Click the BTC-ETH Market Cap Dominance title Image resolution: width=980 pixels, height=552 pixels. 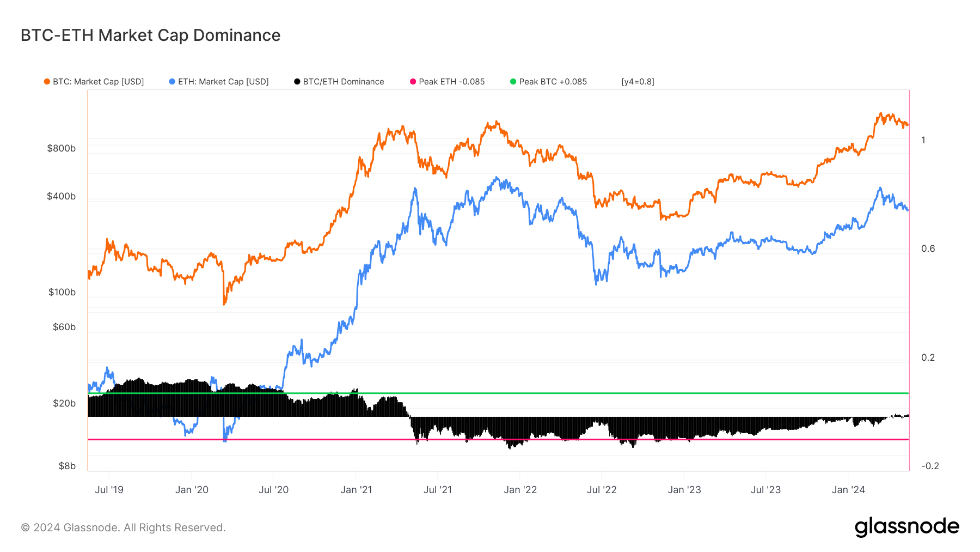tap(150, 35)
